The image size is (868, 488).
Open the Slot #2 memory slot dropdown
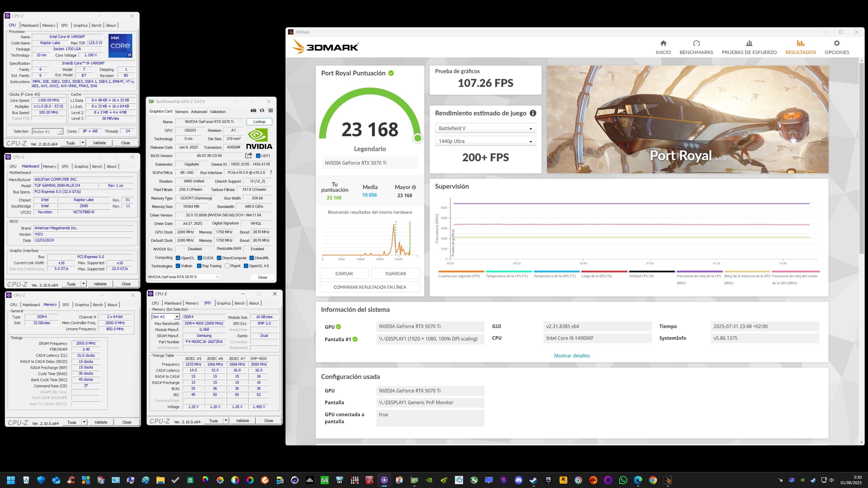point(166,317)
